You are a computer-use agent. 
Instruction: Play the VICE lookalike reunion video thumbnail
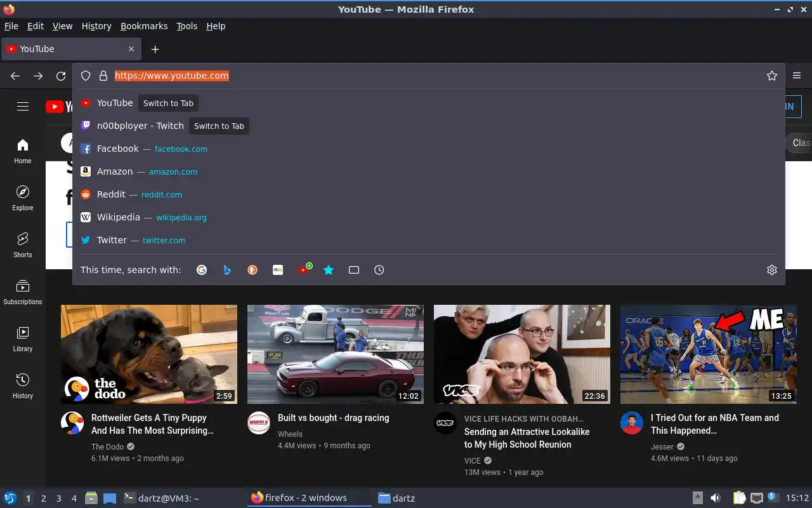click(522, 354)
